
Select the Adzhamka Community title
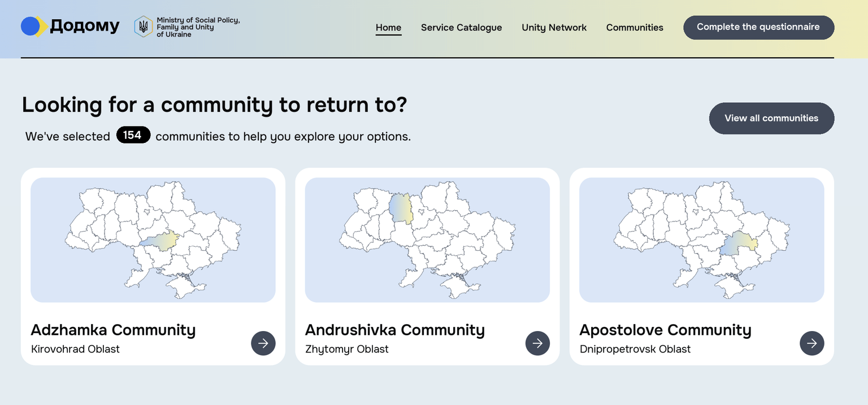click(x=113, y=330)
